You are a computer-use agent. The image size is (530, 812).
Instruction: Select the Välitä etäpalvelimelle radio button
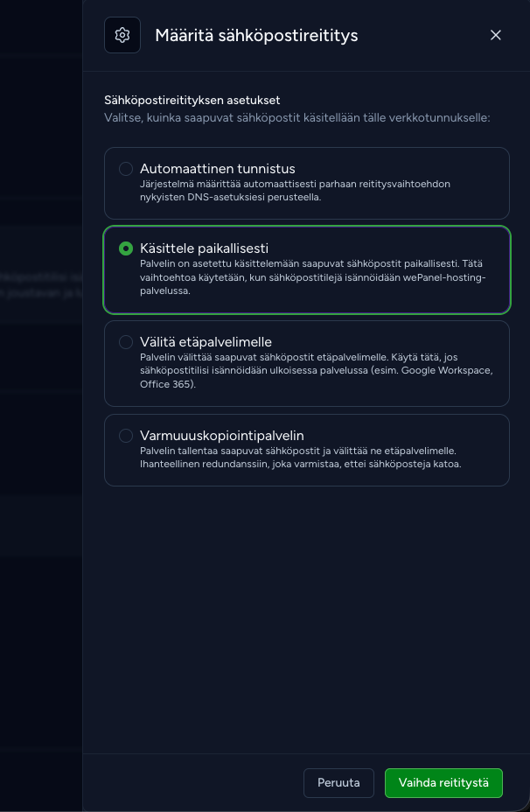coord(126,342)
